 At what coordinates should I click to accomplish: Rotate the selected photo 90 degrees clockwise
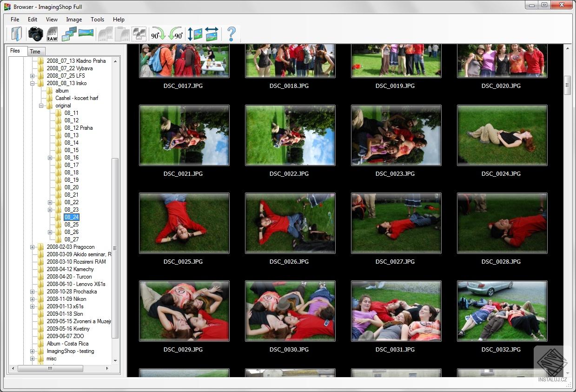click(157, 34)
